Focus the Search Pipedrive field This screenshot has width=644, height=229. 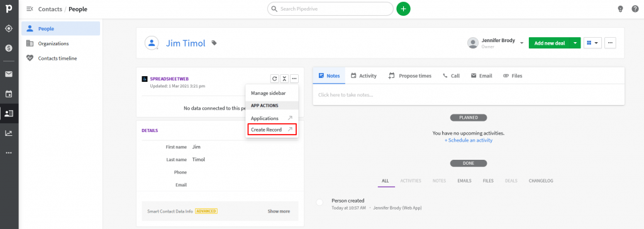coord(330,9)
